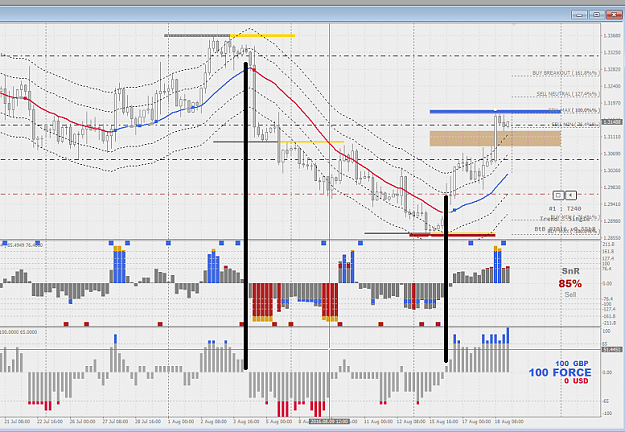Click the '28 Jul 16:00' time axis label
625x432 pixels.
point(148,421)
